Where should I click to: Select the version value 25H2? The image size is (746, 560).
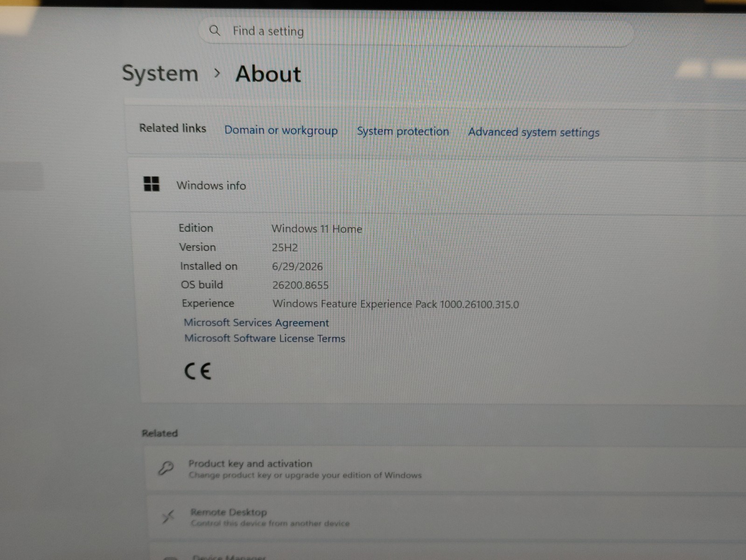(285, 247)
